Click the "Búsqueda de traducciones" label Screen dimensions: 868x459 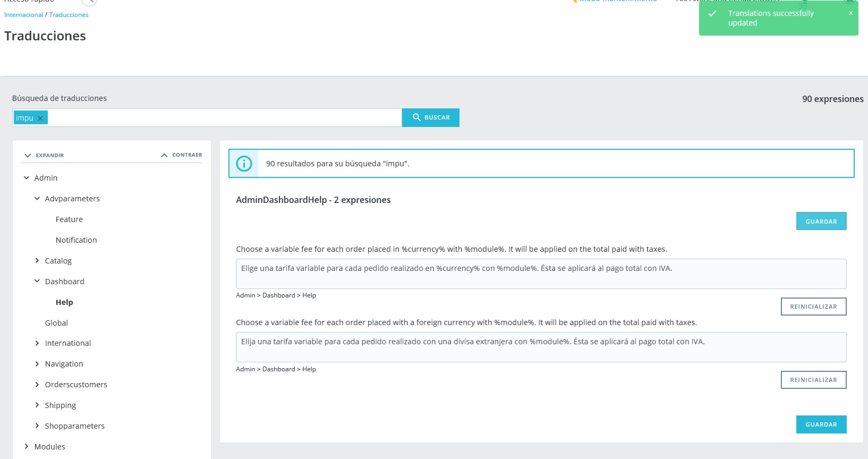(x=59, y=98)
